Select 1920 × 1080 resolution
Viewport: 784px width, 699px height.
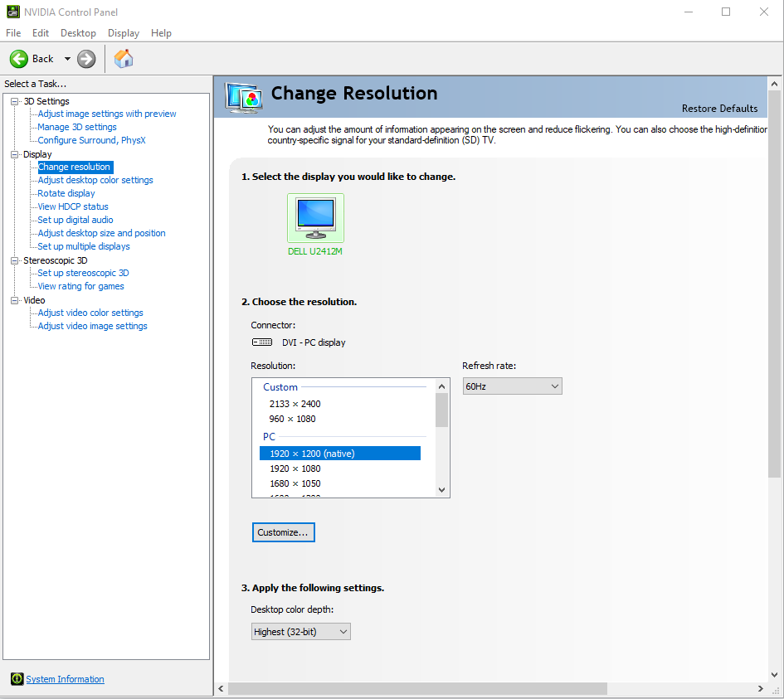[295, 468]
